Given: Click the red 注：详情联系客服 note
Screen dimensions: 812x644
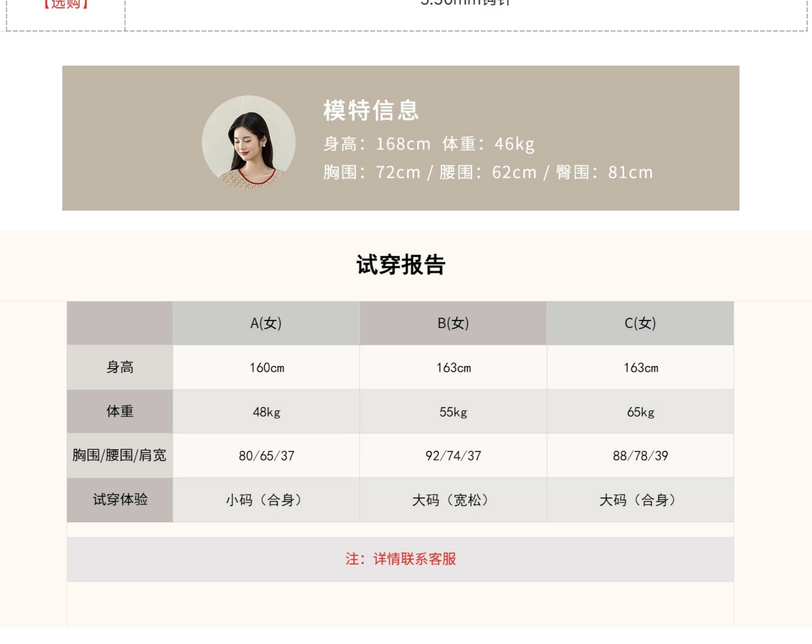Looking at the screenshot, I should (401, 559).
